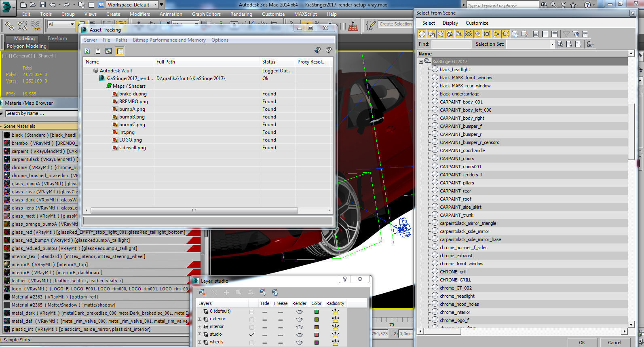Toggle Hide for the 0 (default) layer
644x347 pixels.
pos(264,312)
